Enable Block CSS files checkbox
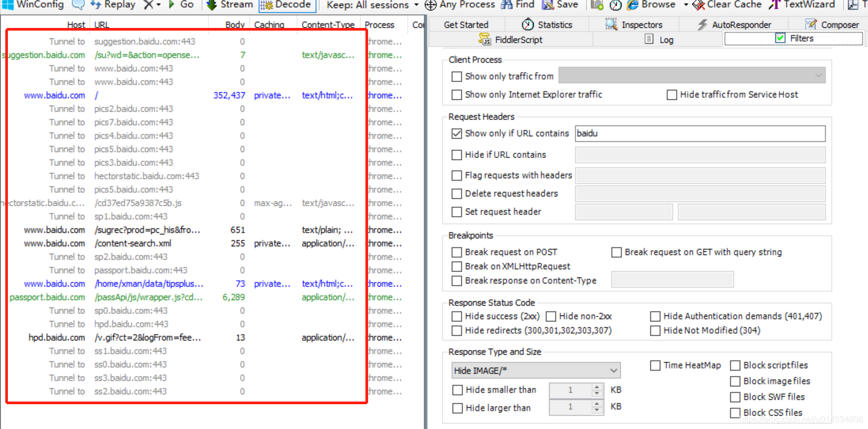 click(735, 413)
